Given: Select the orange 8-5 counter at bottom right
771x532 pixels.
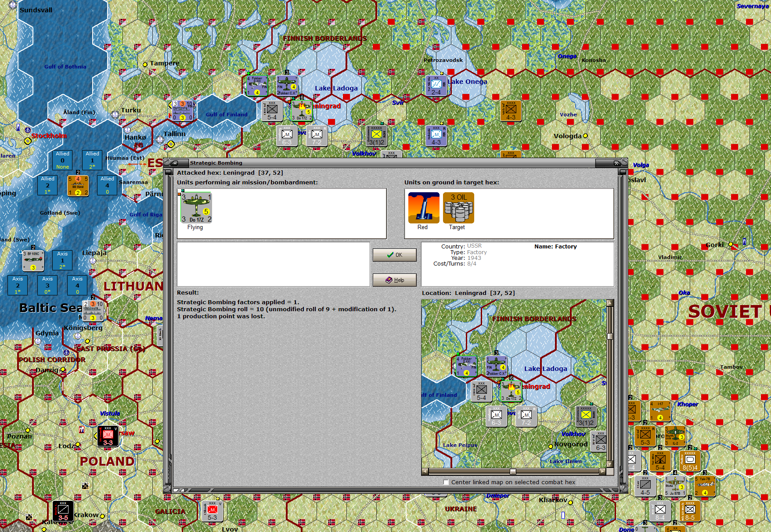Looking at the screenshot, I should pos(690,511).
